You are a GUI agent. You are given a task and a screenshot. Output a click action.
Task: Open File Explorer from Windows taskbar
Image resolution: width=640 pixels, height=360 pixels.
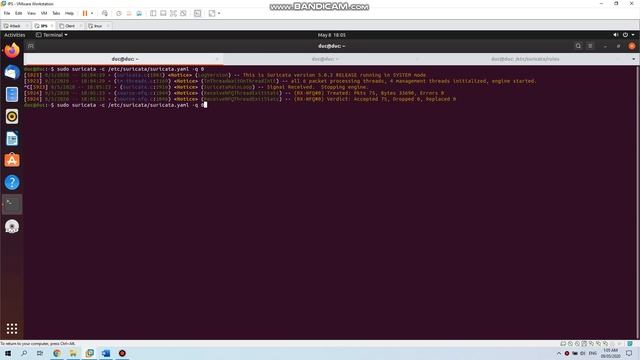(73, 353)
